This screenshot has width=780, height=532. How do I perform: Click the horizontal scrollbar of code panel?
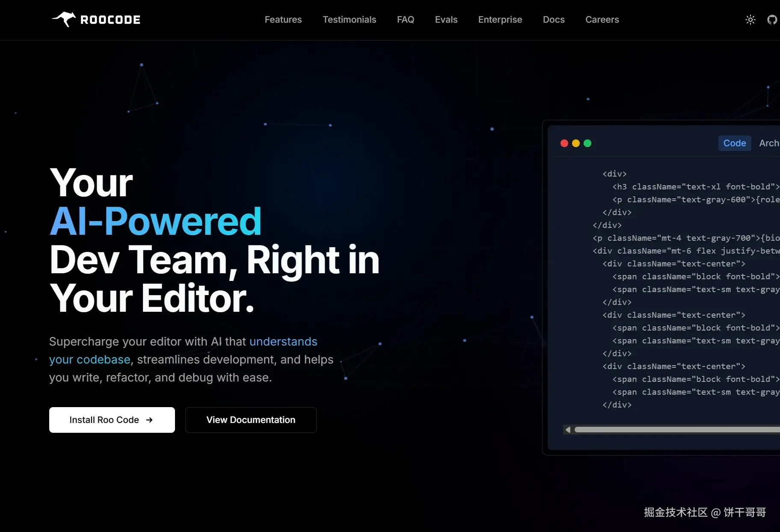click(677, 430)
